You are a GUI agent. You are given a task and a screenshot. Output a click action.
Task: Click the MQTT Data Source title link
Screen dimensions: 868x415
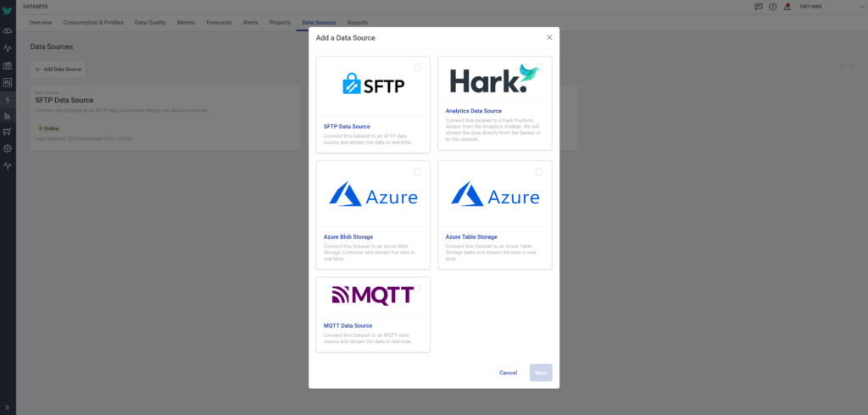348,326
